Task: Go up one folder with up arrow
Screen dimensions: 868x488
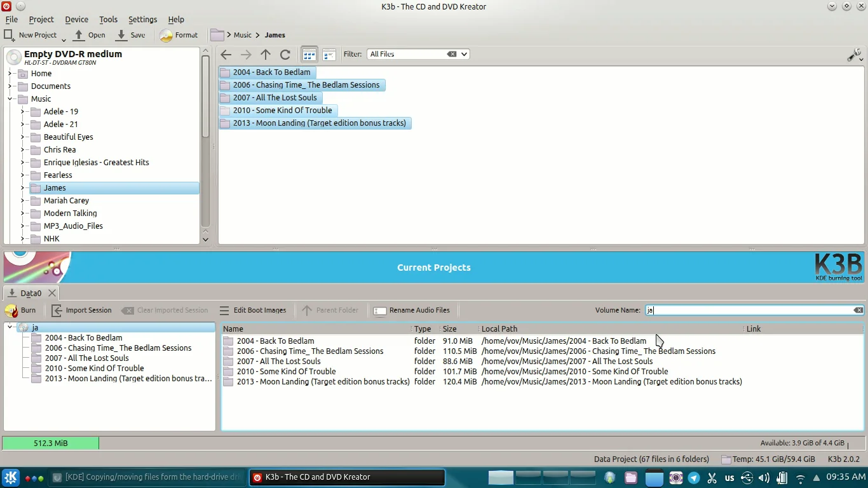Action: [266, 55]
